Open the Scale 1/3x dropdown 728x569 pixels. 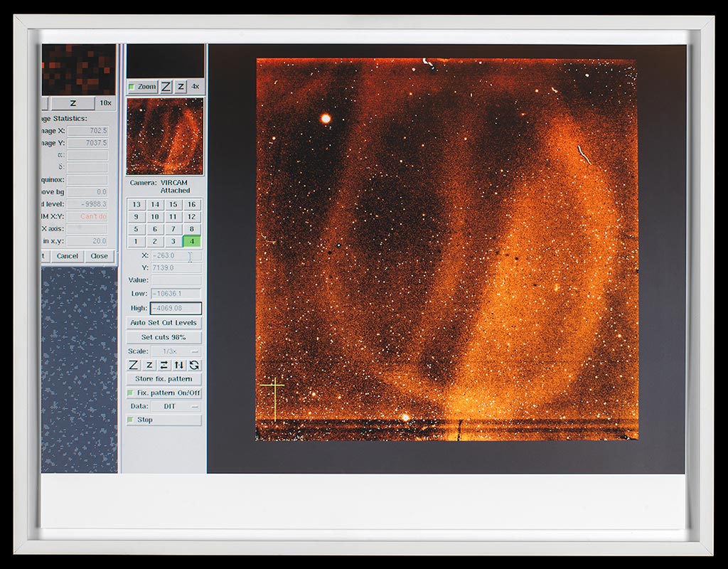click(176, 351)
